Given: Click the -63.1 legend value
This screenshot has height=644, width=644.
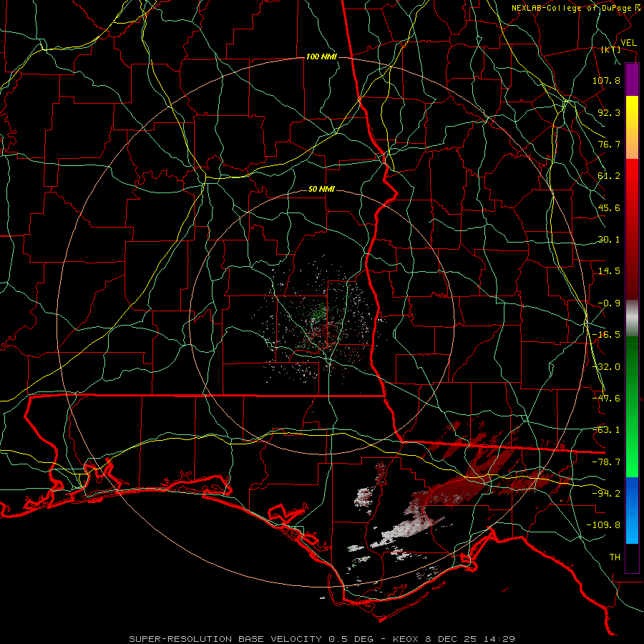Looking at the screenshot, I should click(x=606, y=430).
